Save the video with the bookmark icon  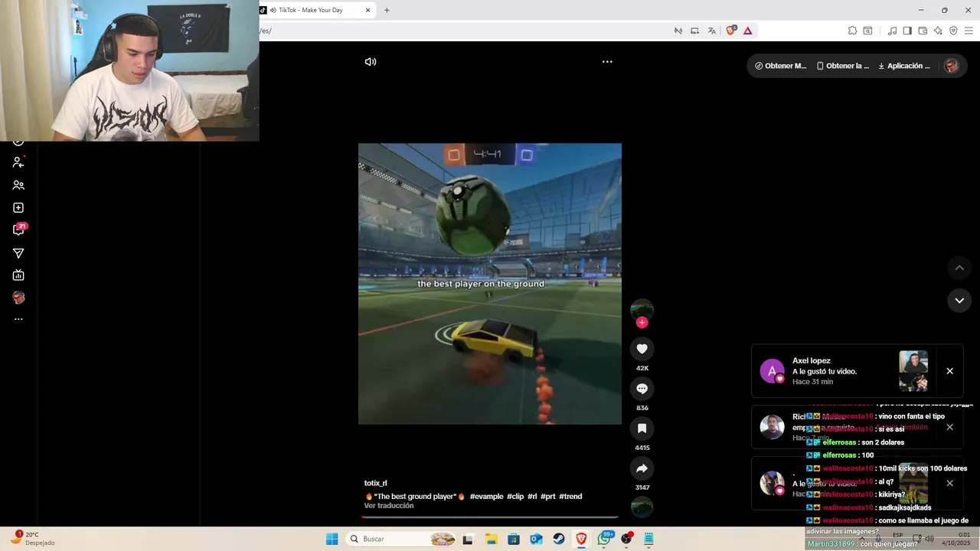642,429
